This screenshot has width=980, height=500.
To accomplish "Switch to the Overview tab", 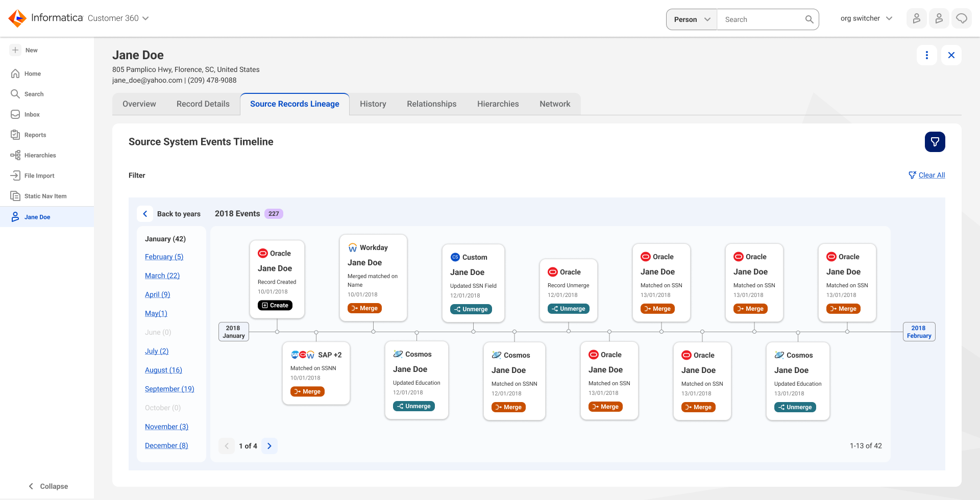I will click(139, 104).
